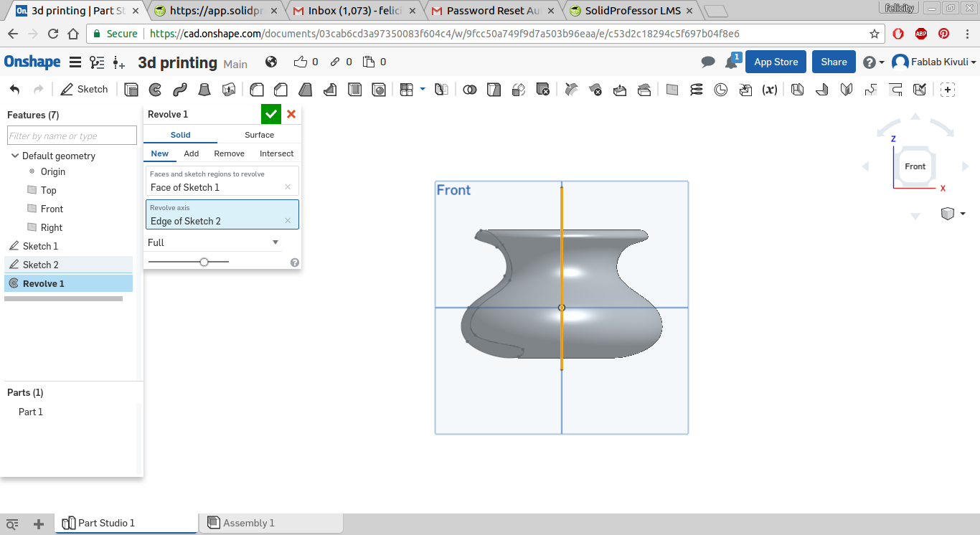Select the Add operation option

point(192,153)
